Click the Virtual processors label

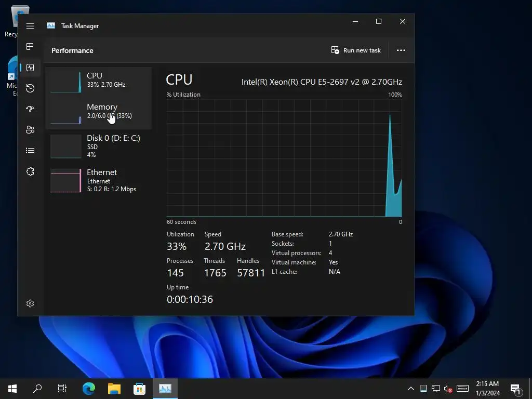click(297, 253)
